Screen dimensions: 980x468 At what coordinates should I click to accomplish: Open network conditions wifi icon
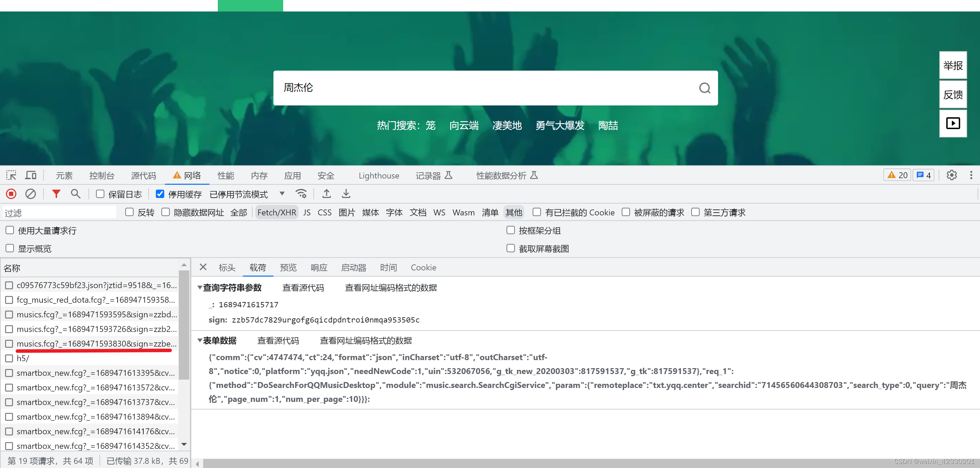click(301, 194)
